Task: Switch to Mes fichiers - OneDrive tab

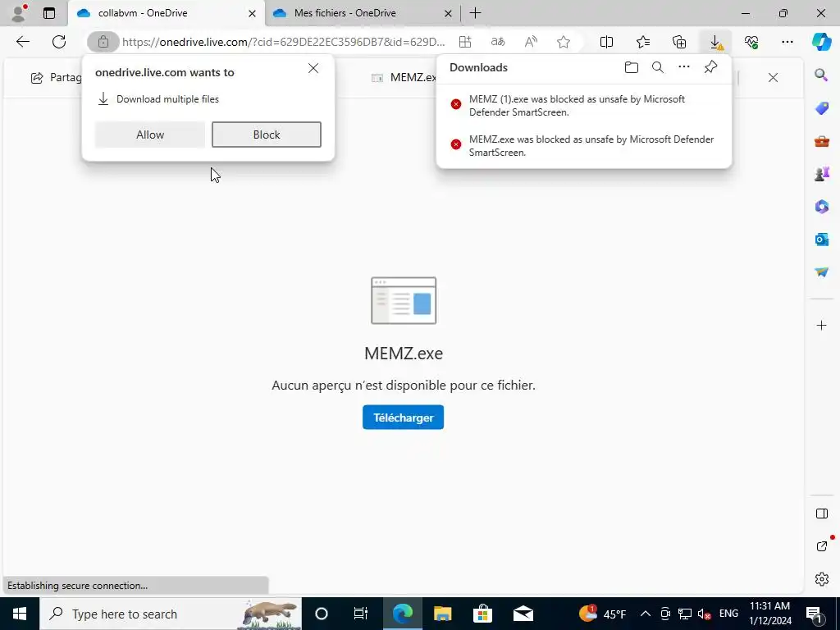Action: pyautogui.click(x=363, y=13)
